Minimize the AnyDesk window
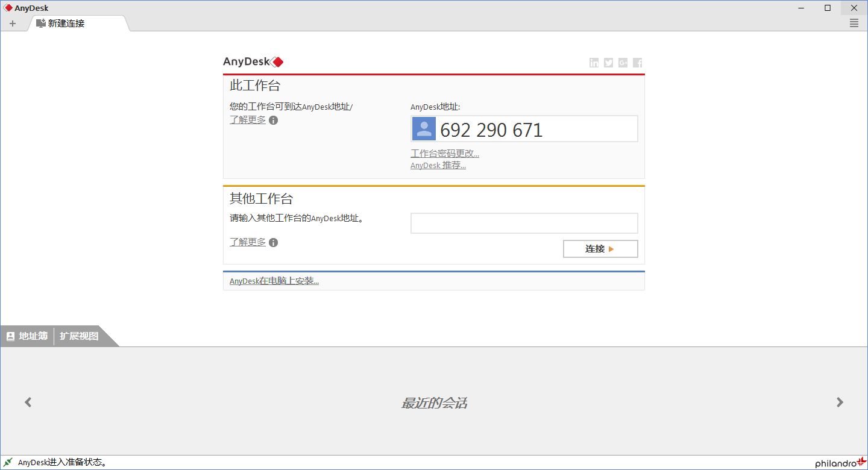Viewport: 868px width, 470px height. tap(801, 8)
